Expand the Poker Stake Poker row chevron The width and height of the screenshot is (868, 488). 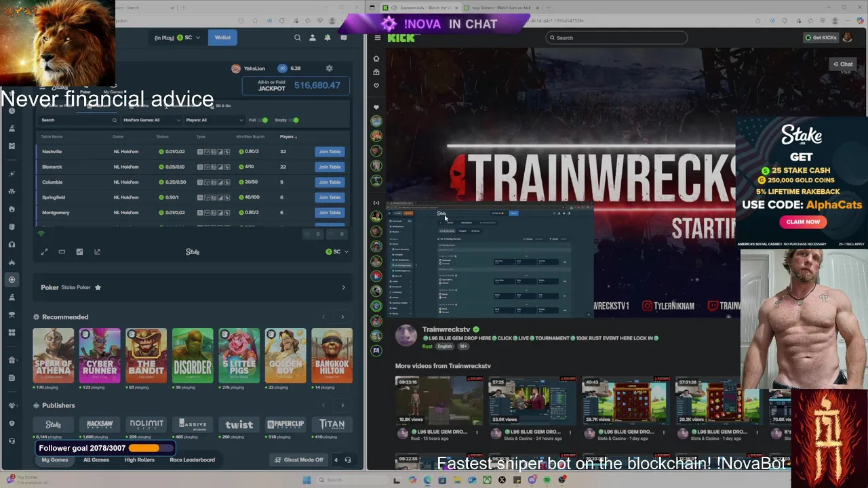coord(343,287)
